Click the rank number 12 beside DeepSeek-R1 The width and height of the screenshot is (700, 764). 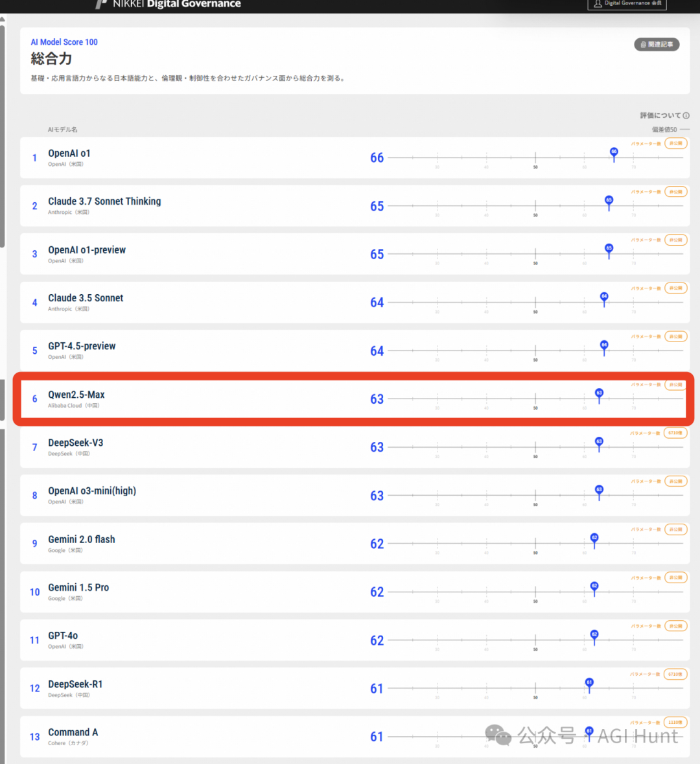pos(34,688)
